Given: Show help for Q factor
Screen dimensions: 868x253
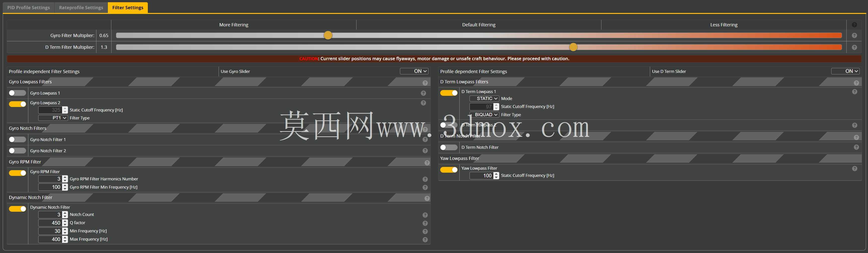Looking at the screenshot, I should [x=425, y=223].
